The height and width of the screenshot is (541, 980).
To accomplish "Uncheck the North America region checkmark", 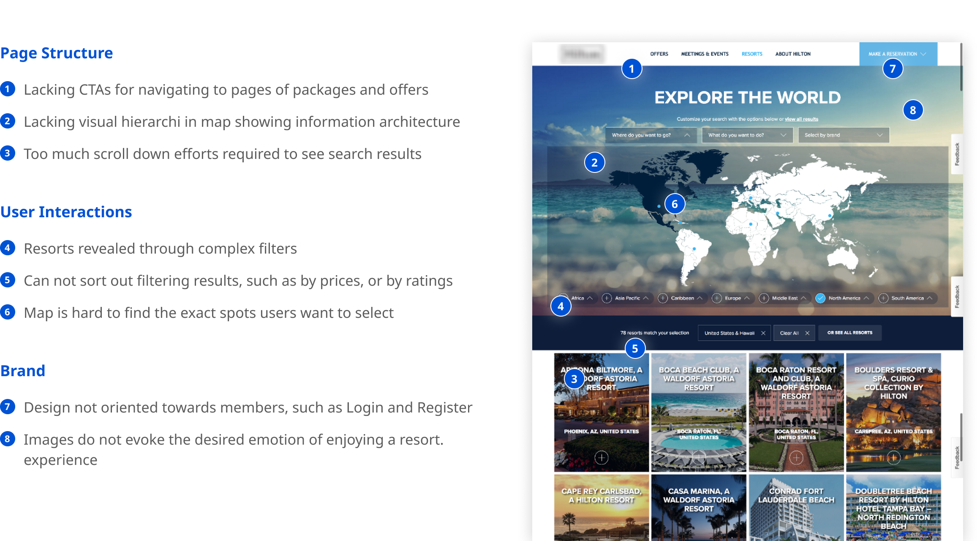I will (820, 298).
